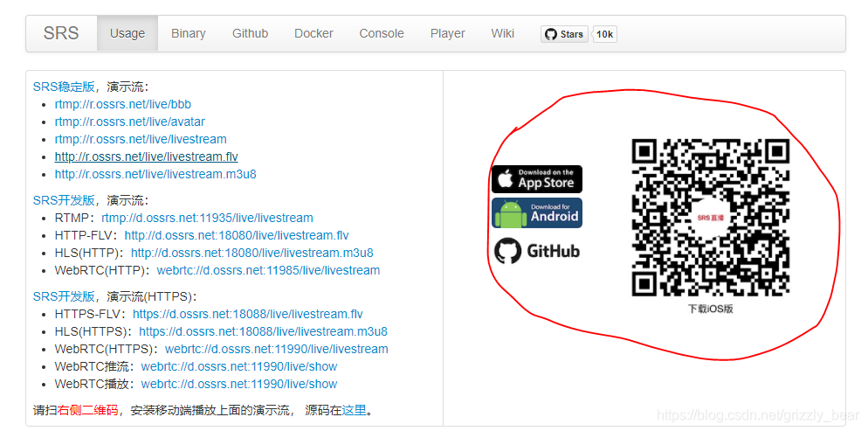
Task: Open rtmp://r.ossrs.net/live/bbb stream link
Action: point(123,103)
